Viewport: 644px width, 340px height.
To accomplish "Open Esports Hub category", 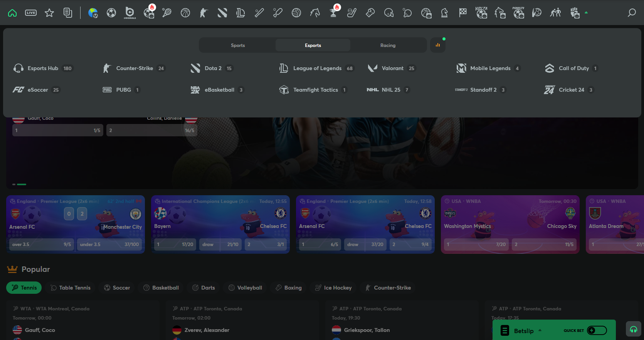I will 43,68.
